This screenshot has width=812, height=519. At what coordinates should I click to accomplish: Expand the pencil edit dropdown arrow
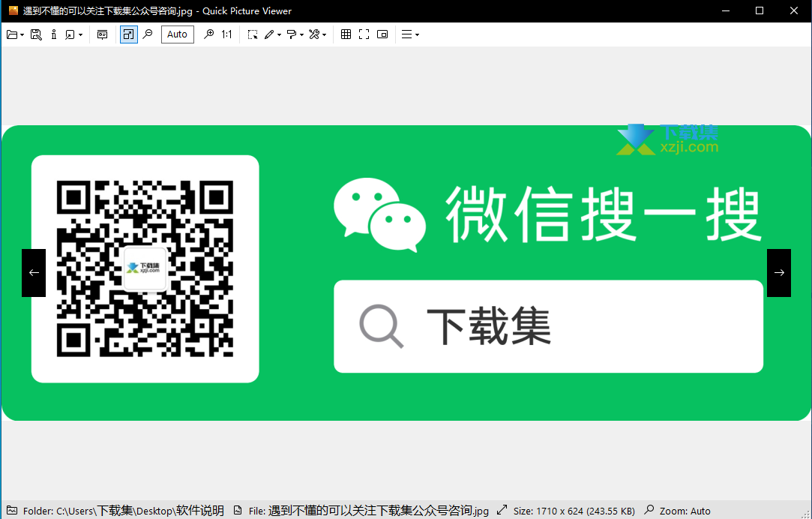coord(279,35)
